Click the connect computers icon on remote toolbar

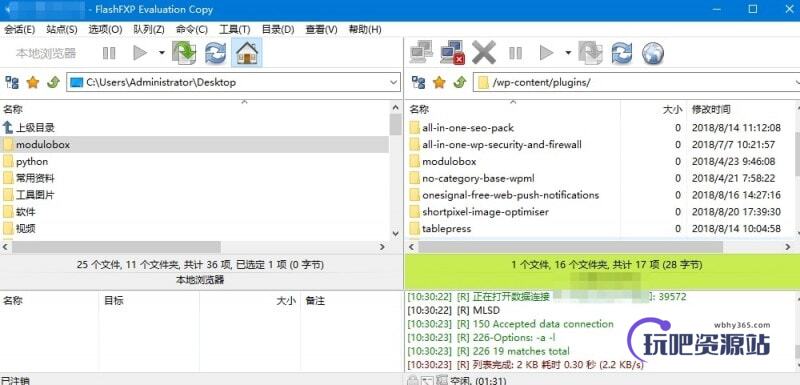coord(421,52)
